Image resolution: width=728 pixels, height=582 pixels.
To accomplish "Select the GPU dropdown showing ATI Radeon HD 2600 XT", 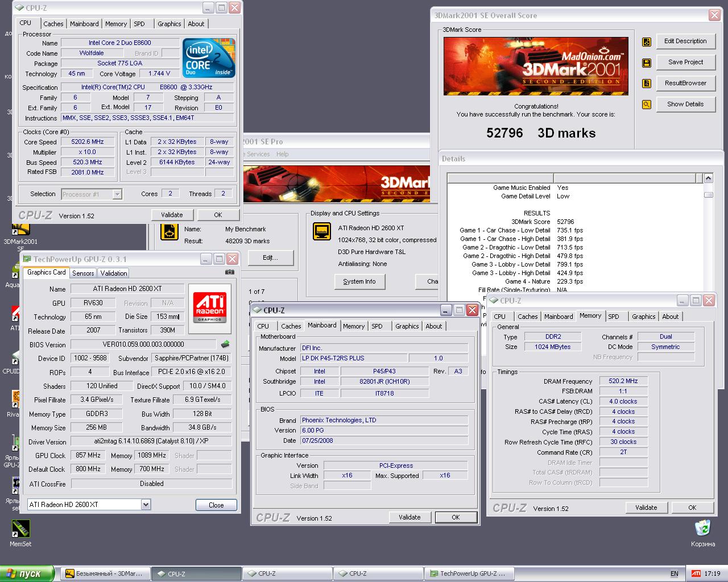I will [x=89, y=505].
